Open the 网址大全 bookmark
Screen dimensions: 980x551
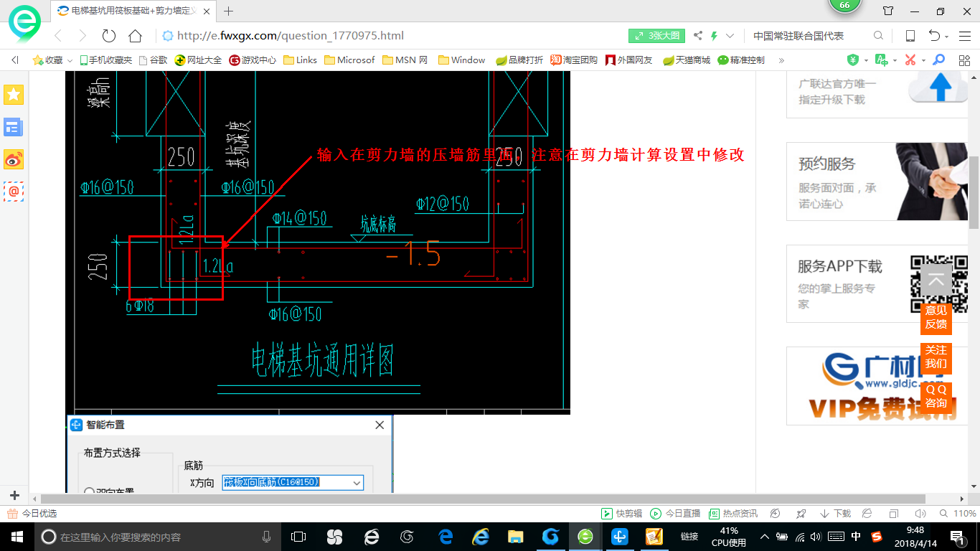click(198, 60)
